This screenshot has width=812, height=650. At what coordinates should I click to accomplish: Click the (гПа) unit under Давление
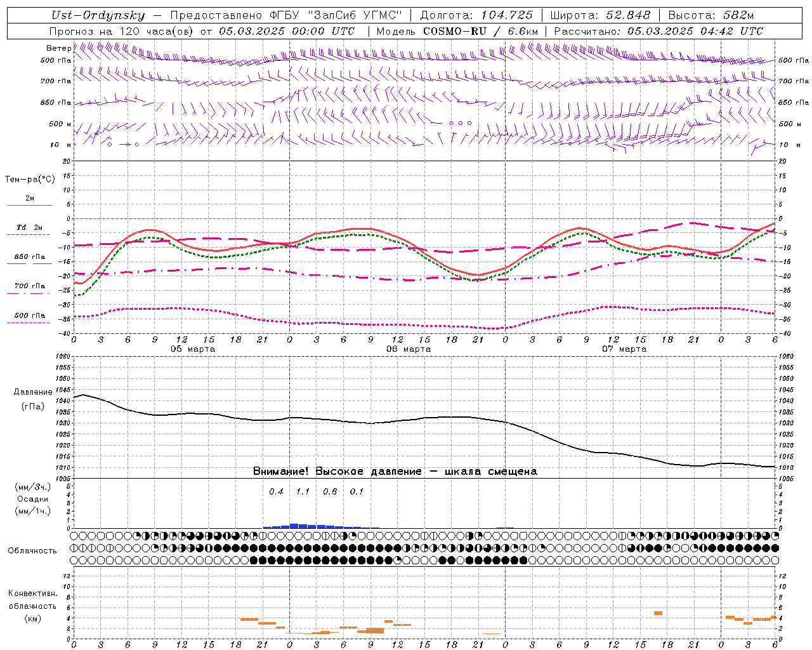tap(33, 406)
